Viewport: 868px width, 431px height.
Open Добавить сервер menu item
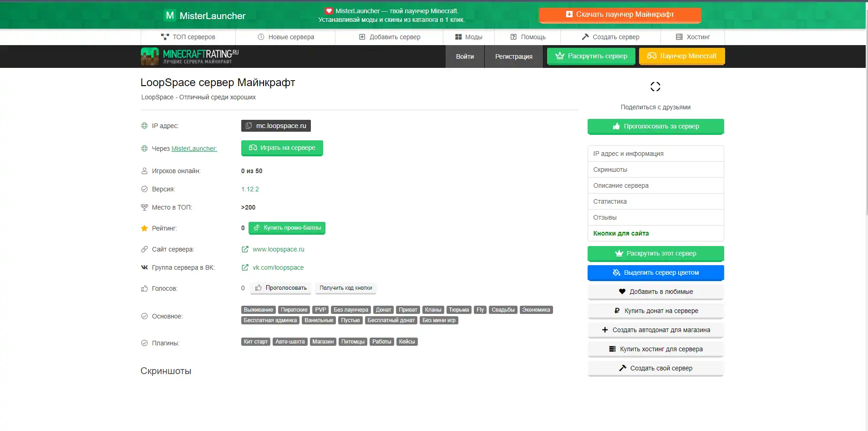point(389,37)
